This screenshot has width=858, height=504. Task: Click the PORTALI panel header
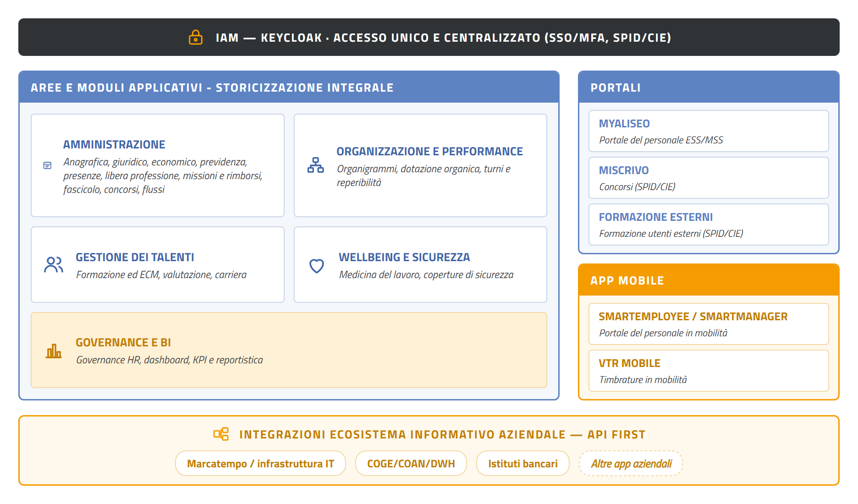point(709,87)
